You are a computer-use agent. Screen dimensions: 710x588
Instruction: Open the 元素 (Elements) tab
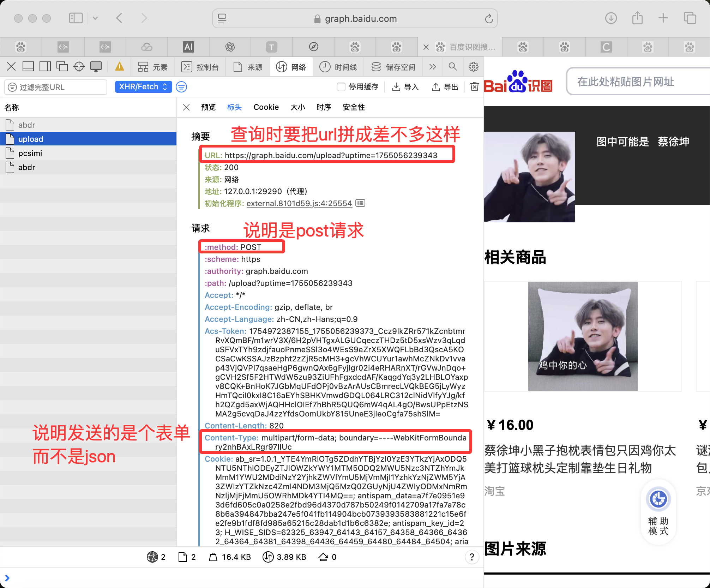pos(153,67)
